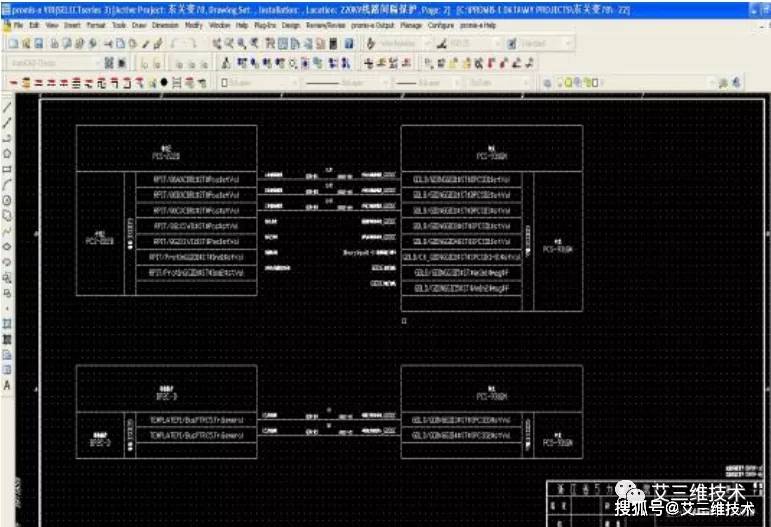Click the promis-e Help menu
This screenshot has height=527, width=771.
point(478,25)
